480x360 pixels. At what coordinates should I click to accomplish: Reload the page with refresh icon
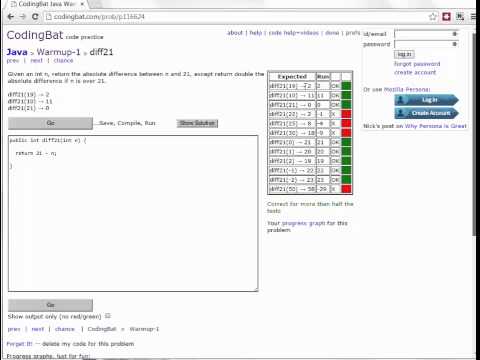(x=35, y=16)
